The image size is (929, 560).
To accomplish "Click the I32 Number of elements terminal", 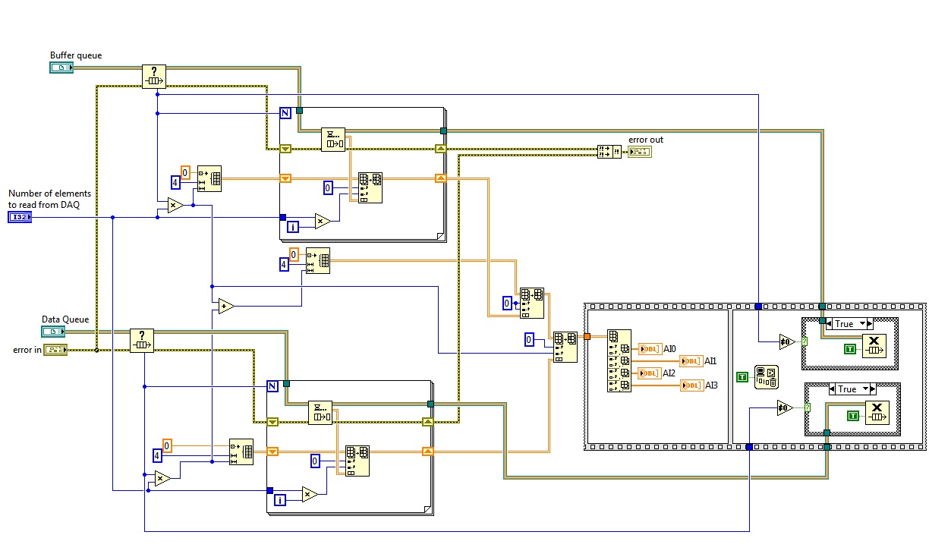I will (20, 217).
